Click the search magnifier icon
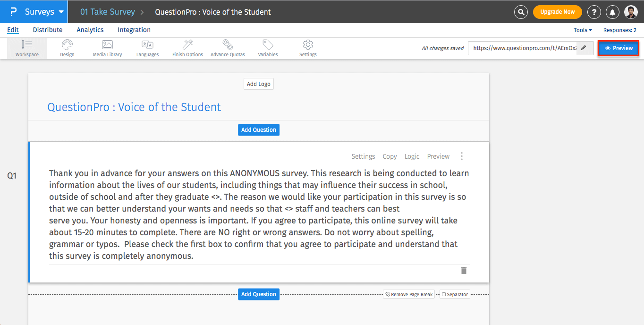This screenshot has width=644, height=325. (x=521, y=12)
